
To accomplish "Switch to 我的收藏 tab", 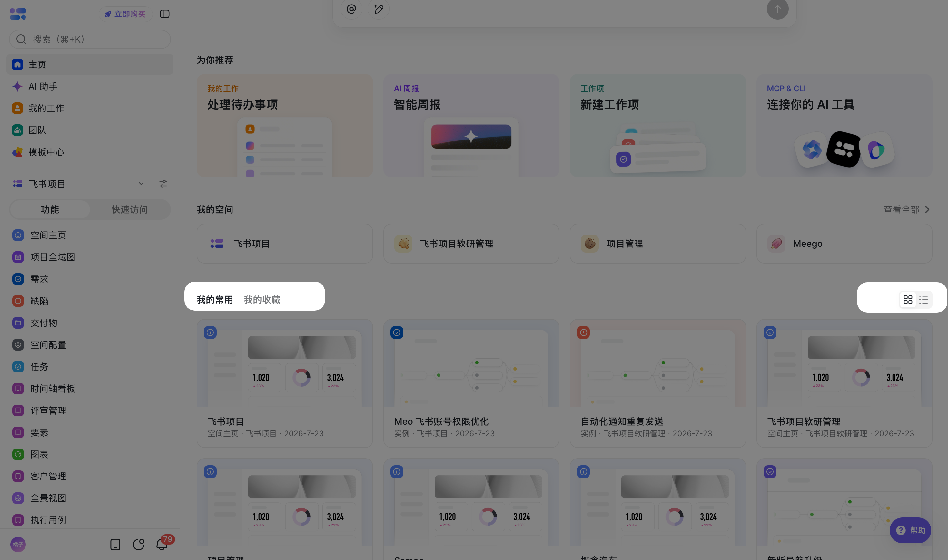I will (262, 300).
